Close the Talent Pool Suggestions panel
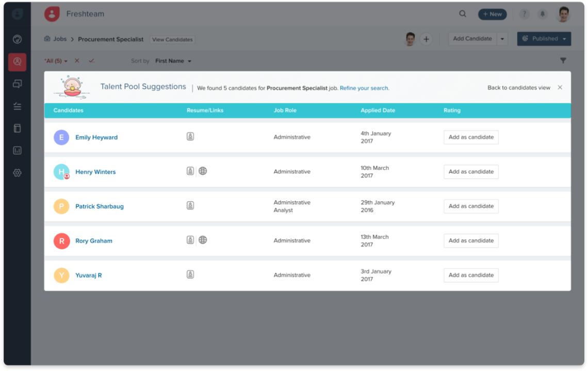This screenshot has height=371, width=588. pos(560,88)
